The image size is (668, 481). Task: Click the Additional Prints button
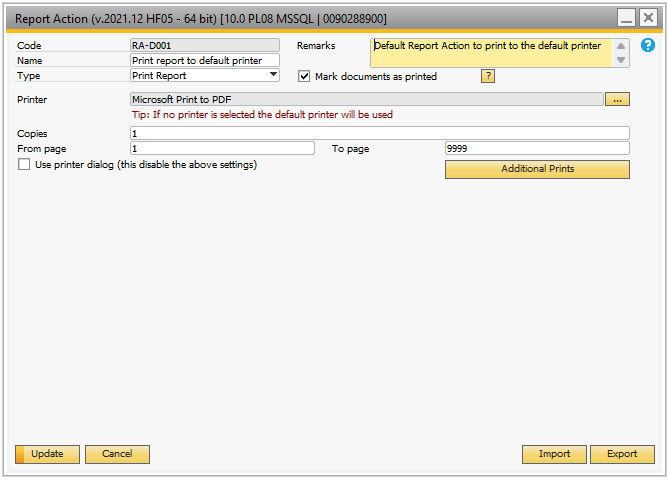(537, 169)
